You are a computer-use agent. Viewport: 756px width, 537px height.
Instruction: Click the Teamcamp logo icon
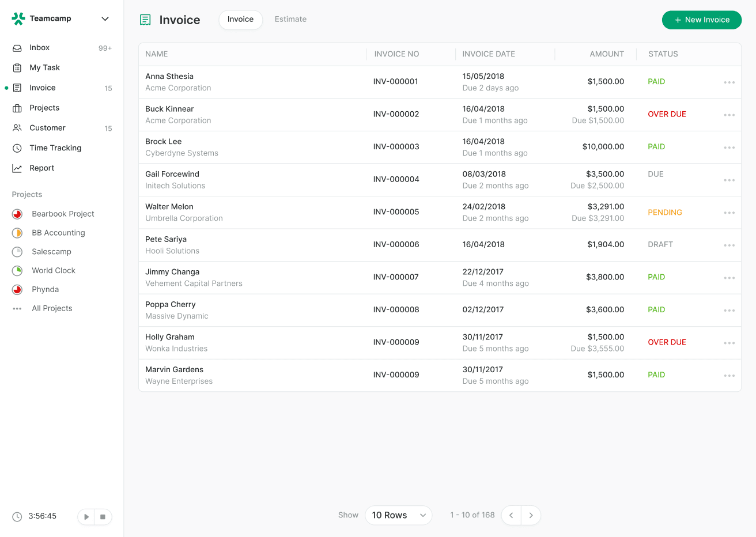point(18,18)
